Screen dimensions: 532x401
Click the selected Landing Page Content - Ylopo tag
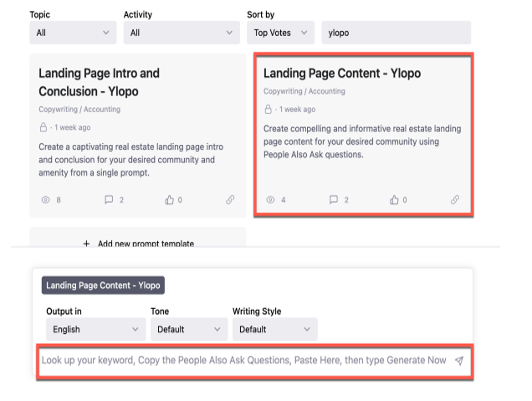point(103,285)
